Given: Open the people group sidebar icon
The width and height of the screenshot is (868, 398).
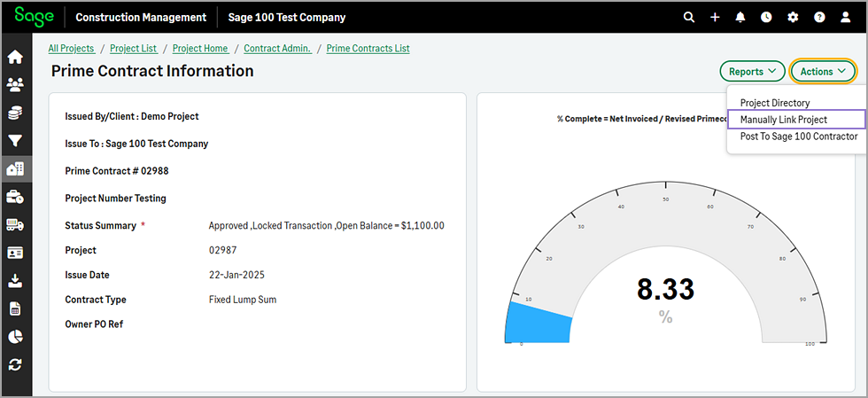Looking at the screenshot, I should point(16,85).
